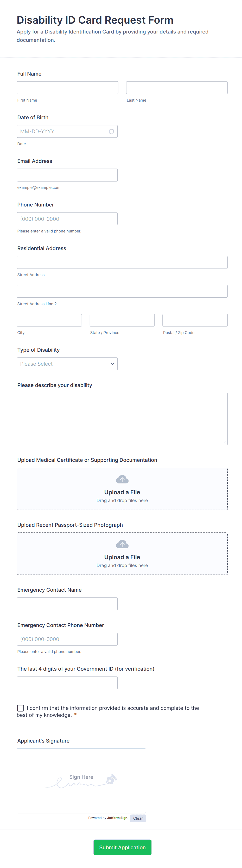Click the pen icon in signature box
Viewport: 242px width, 868px height.
click(111, 779)
